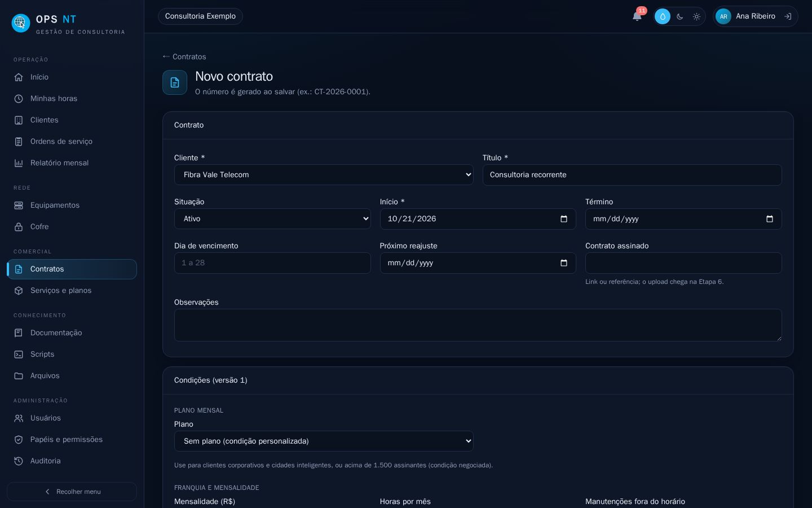Switch to dark moon theme

click(x=679, y=16)
